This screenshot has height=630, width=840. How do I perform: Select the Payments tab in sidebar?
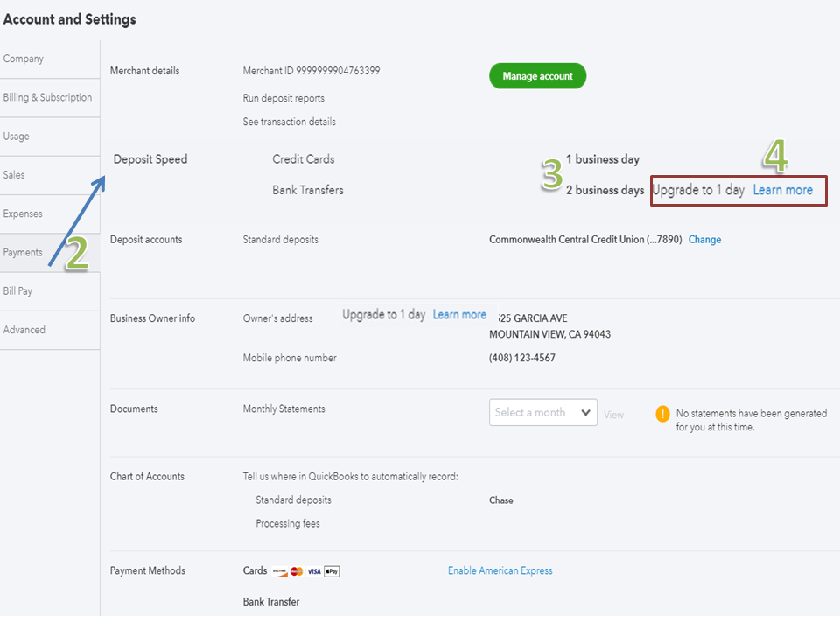coord(23,252)
